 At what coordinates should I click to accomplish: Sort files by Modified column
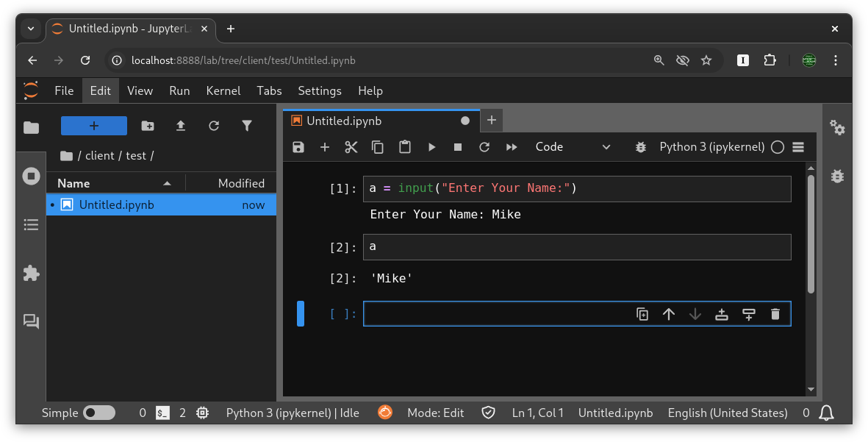[x=231, y=183]
